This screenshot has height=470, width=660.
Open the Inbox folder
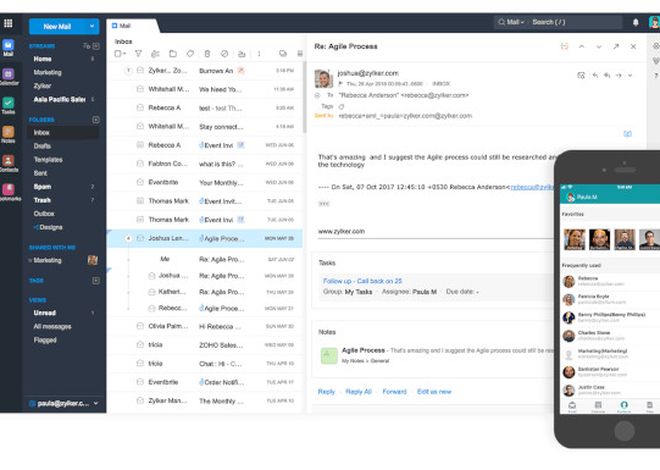pyautogui.click(x=63, y=133)
